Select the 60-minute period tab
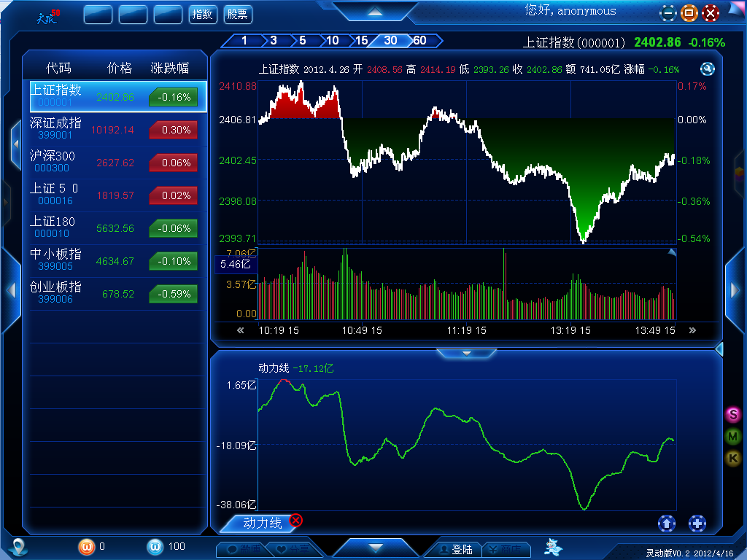747x560 pixels. (419, 41)
